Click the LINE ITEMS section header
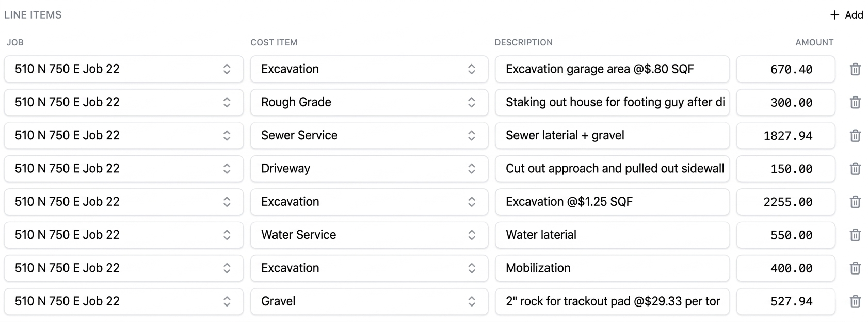868x322 pixels. [x=33, y=15]
